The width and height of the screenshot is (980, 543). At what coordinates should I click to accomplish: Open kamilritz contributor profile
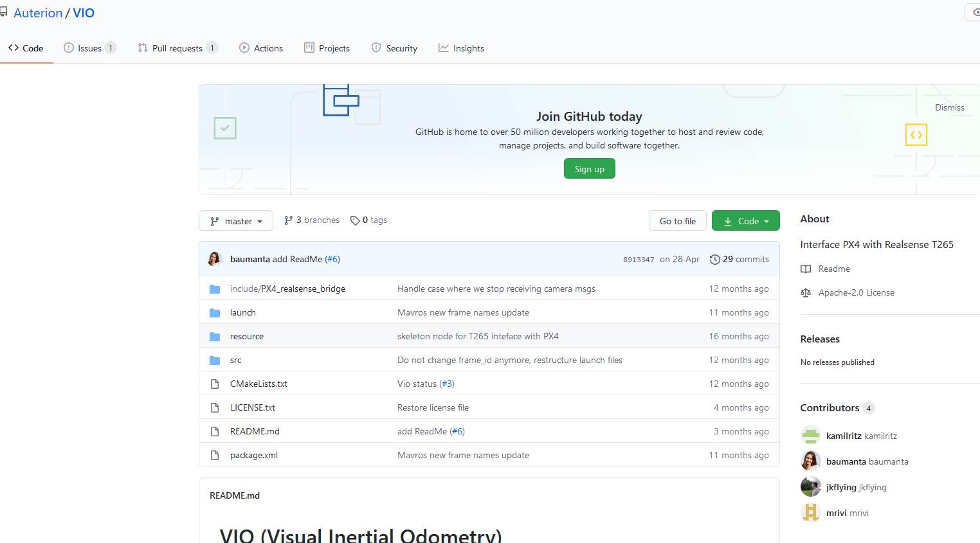(x=862, y=436)
